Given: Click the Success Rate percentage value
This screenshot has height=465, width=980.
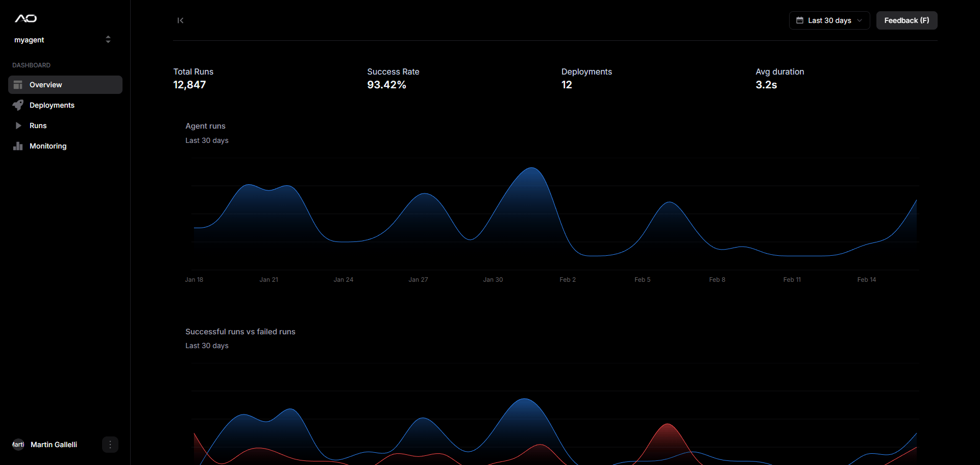Looking at the screenshot, I should click(387, 85).
